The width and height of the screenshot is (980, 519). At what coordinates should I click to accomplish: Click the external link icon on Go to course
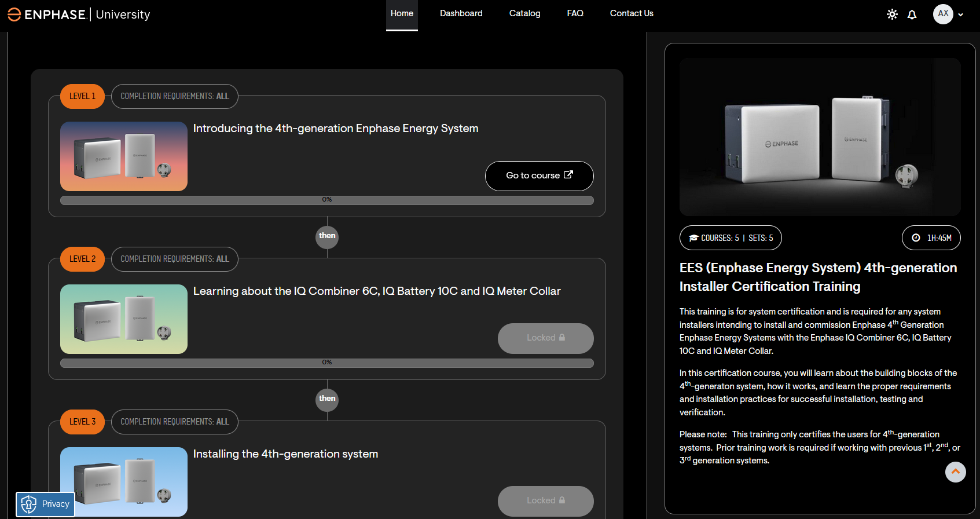[568, 174]
